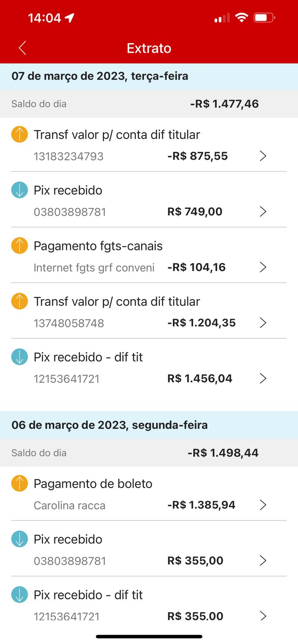
Task: Tap the home indicator bar at bottom
Action: coord(149,636)
